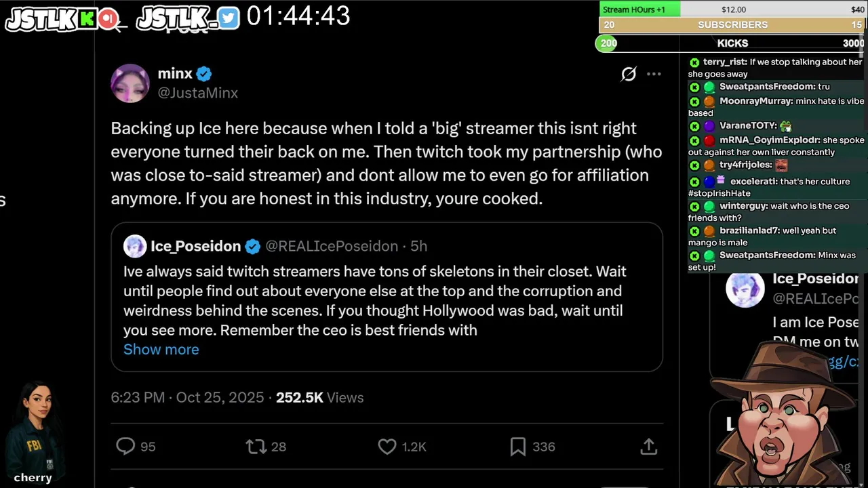
Task: Expand quoted tweet with Show more
Action: coord(161,350)
